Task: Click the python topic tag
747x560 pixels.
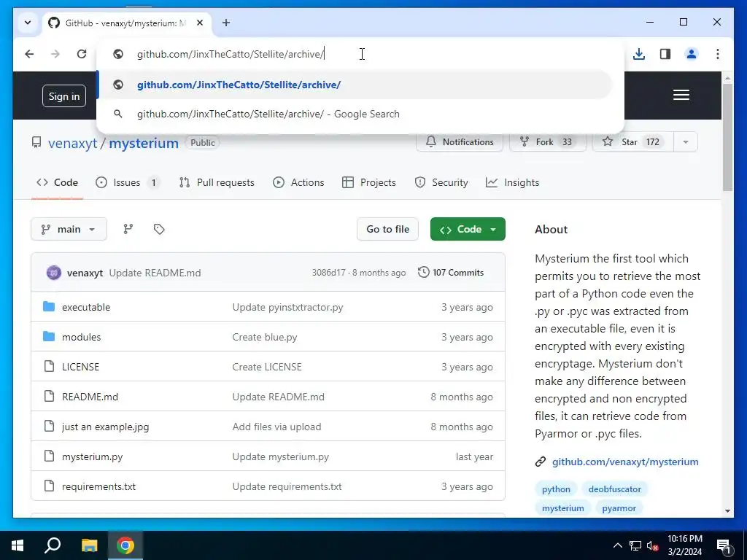Action: coord(556,489)
